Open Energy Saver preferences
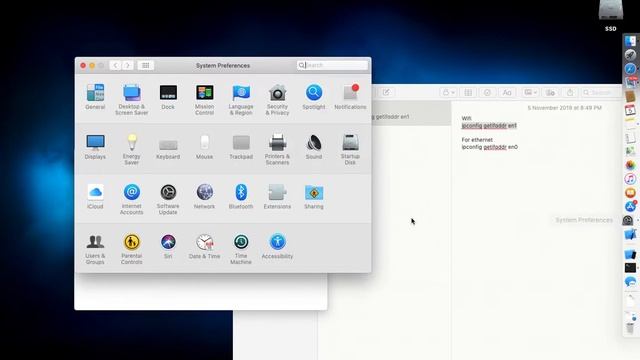 coord(131,149)
